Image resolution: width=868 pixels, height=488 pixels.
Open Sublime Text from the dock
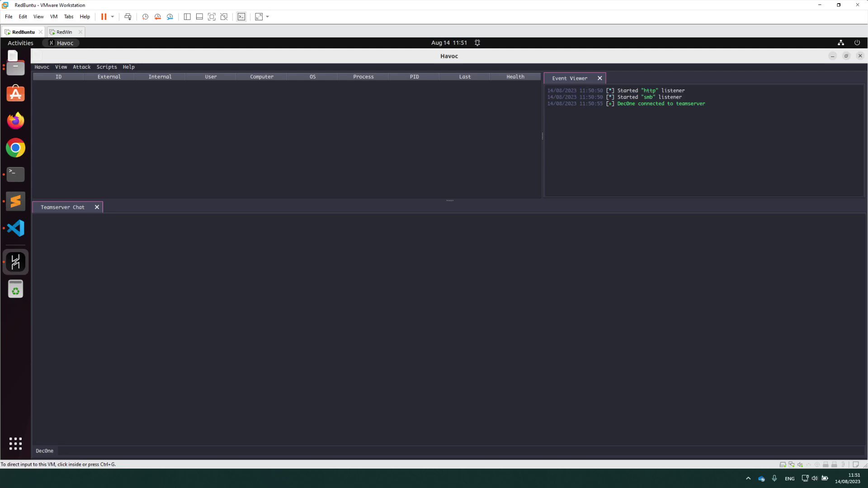(15, 201)
